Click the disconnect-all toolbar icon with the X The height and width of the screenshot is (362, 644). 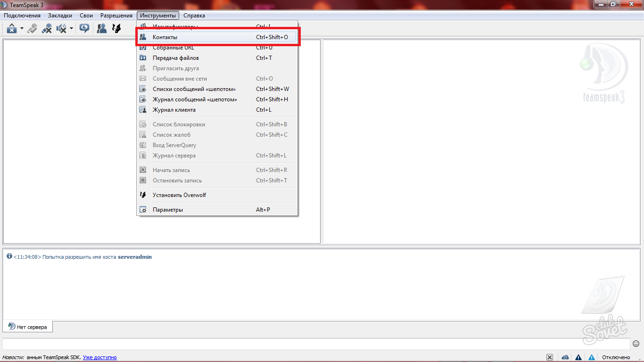click(x=47, y=28)
